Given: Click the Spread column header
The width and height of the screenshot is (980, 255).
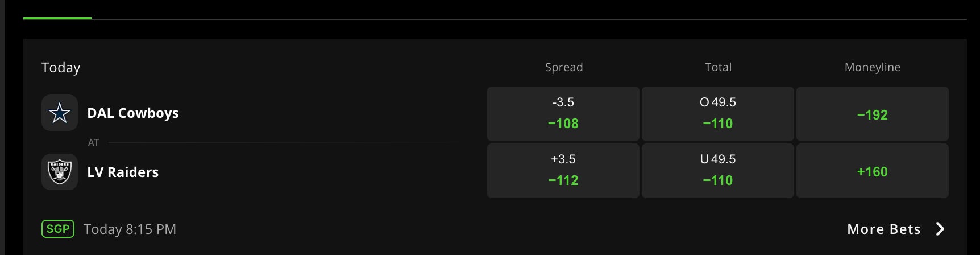Looking at the screenshot, I should pos(563,67).
